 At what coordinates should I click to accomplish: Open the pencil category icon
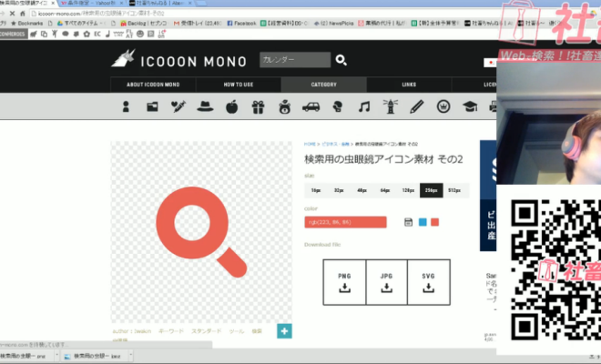coord(417,106)
